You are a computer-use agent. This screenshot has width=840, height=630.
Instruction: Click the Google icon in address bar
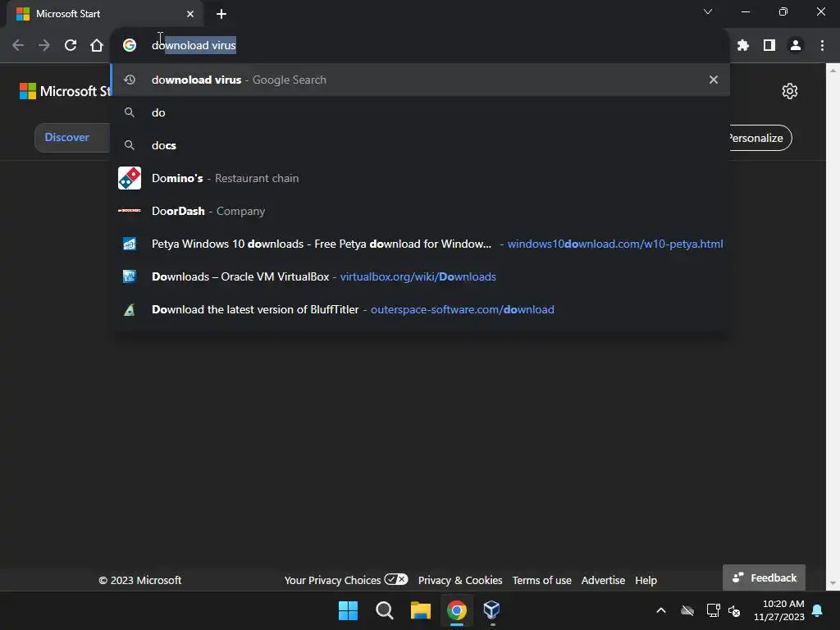(130, 46)
